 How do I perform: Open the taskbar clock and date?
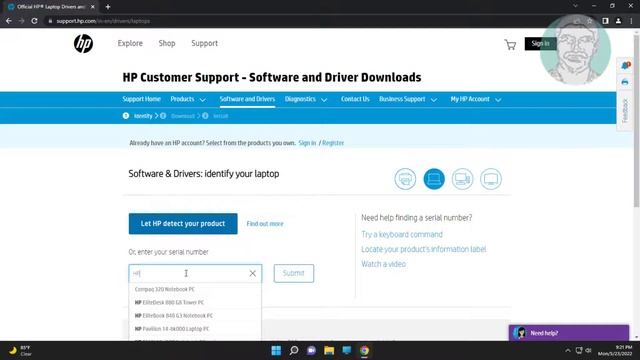[x=615, y=351]
